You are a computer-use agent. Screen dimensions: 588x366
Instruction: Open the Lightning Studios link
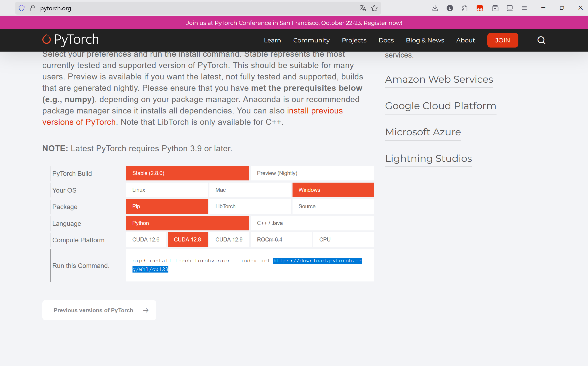[x=429, y=159]
